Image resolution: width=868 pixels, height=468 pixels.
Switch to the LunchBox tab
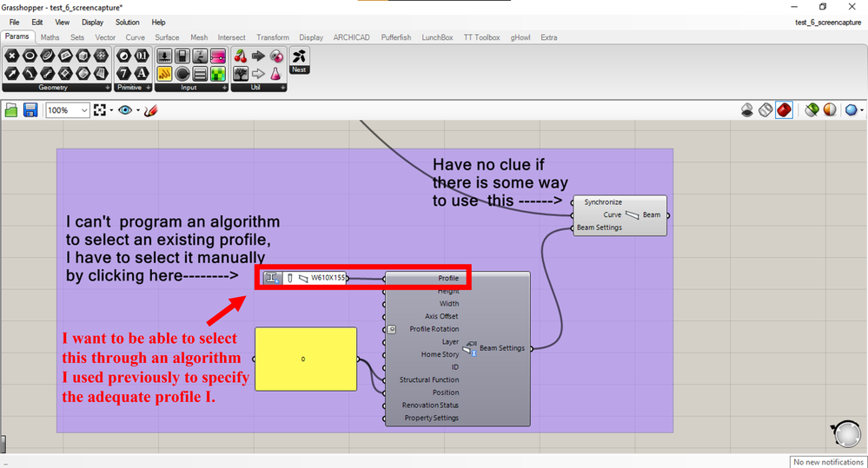[437, 37]
